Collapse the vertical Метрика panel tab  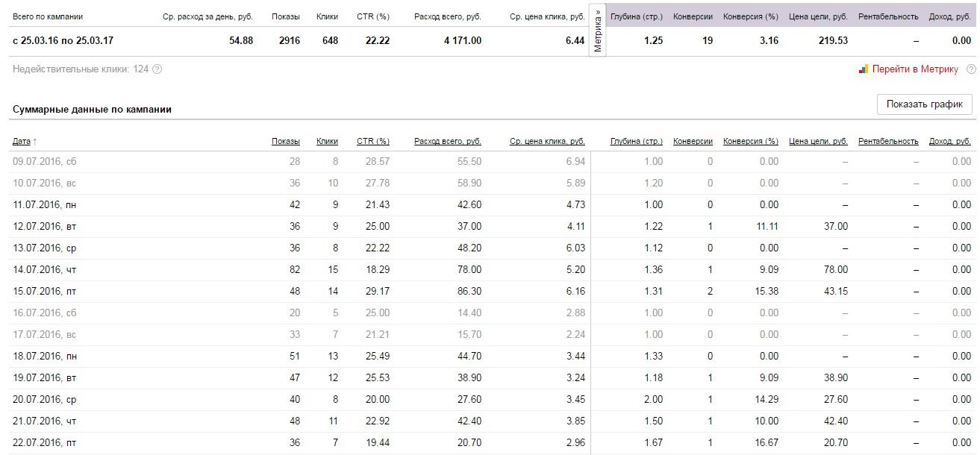pyautogui.click(x=598, y=30)
